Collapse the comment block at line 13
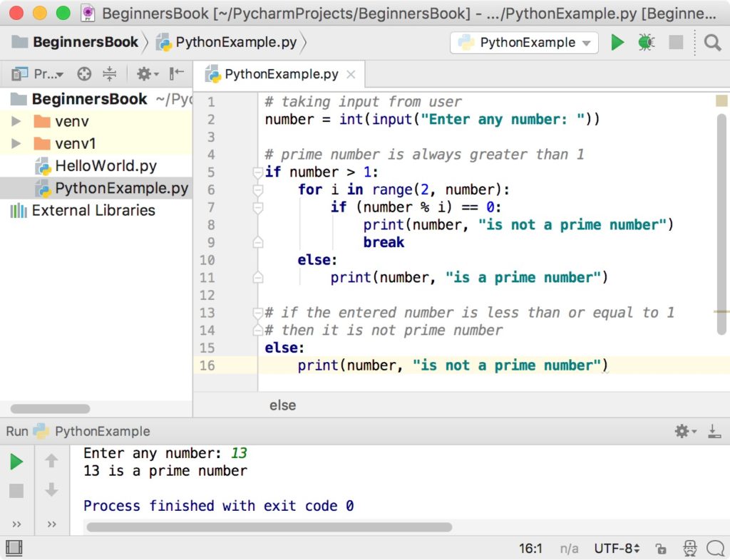Viewport: 730px width, 560px height. [257, 313]
